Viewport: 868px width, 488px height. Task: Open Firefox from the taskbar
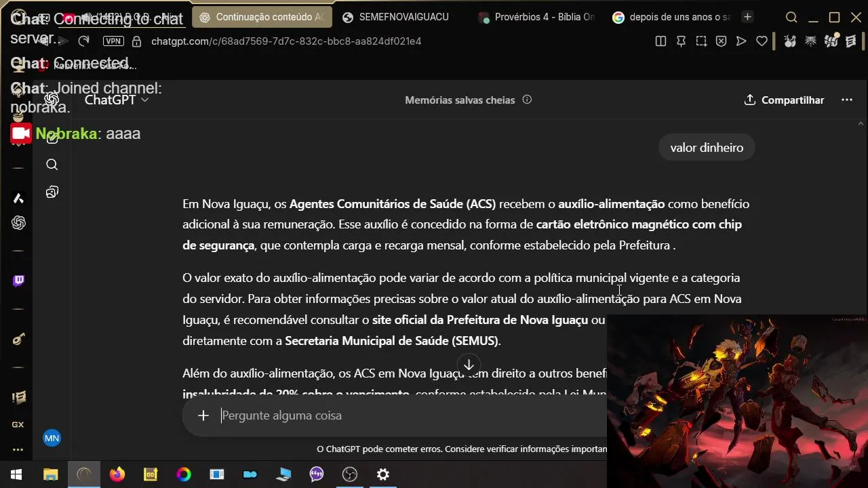tap(117, 474)
